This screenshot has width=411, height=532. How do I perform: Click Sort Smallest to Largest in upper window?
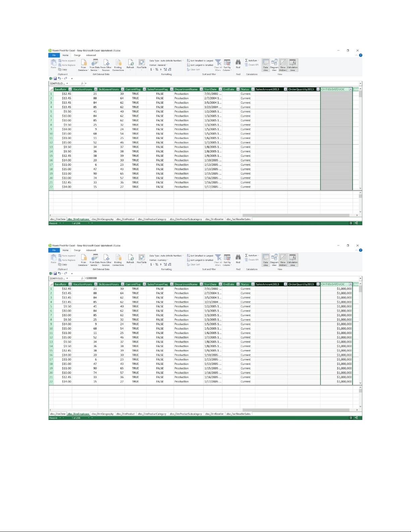click(x=201, y=61)
